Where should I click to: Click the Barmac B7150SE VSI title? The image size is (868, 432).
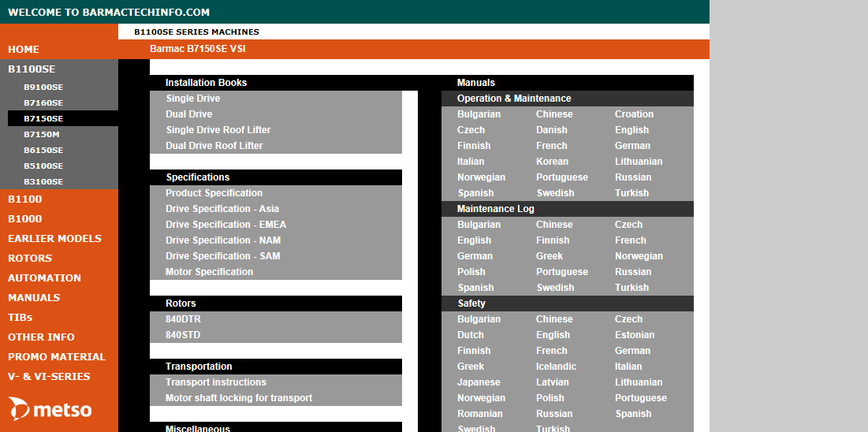[197, 49]
